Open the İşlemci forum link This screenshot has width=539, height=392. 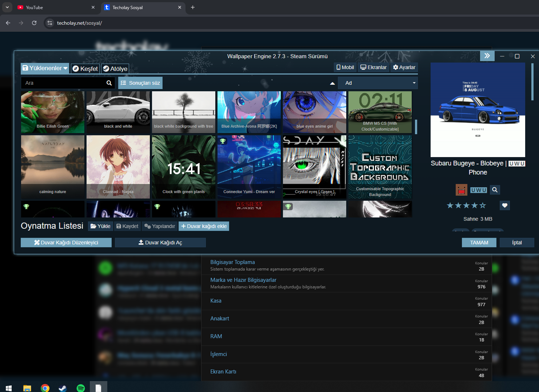coord(219,354)
